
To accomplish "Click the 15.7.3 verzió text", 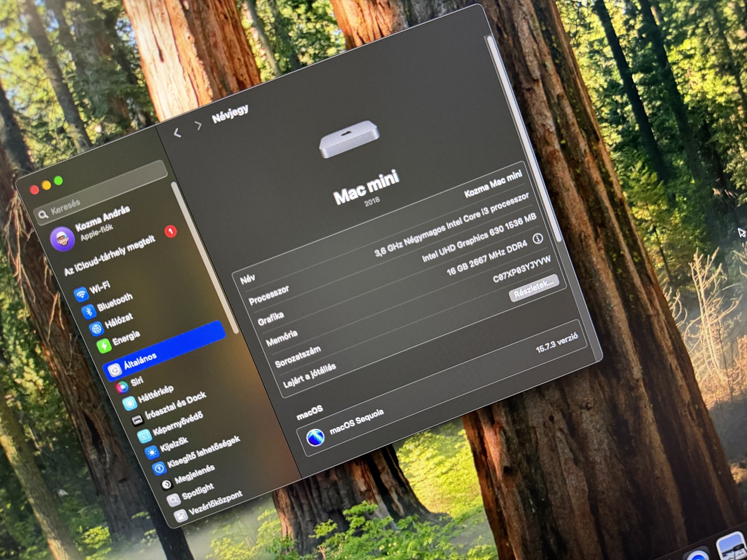I will click(557, 343).
